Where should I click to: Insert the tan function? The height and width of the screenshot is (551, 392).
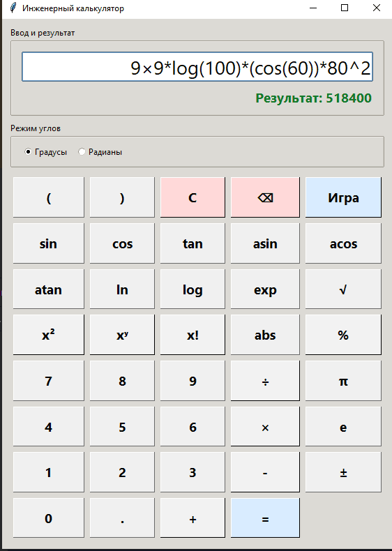point(193,243)
